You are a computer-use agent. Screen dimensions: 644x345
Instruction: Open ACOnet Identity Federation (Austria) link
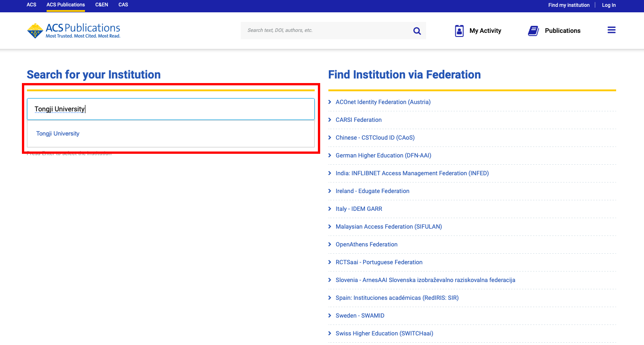(383, 102)
